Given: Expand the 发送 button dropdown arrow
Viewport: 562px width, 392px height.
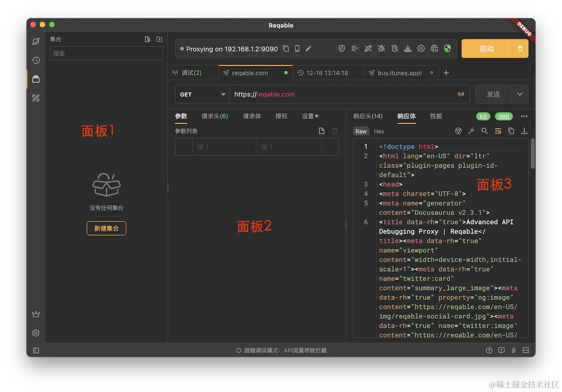Looking at the screenshot, I should (x=520, y=94).
